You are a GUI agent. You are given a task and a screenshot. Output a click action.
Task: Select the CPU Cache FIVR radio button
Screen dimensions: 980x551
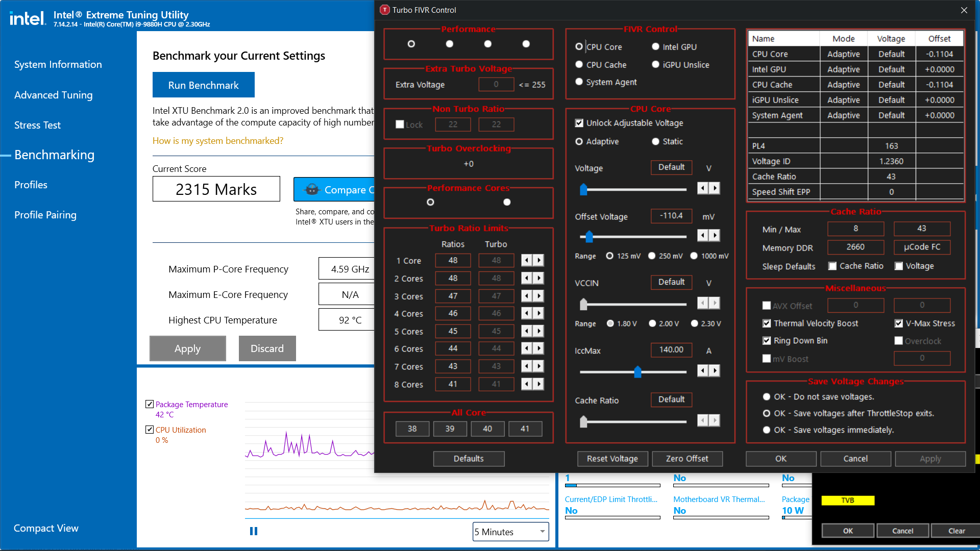579,64
